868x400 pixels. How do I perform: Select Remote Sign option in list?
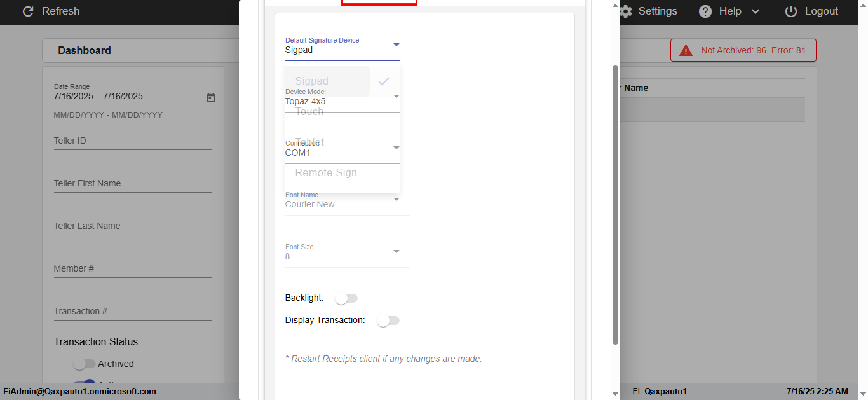342,173
